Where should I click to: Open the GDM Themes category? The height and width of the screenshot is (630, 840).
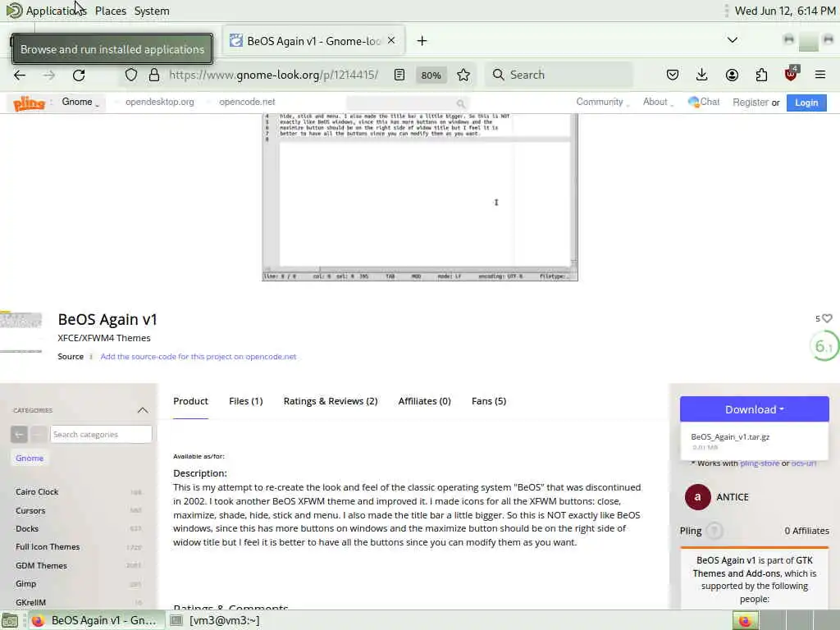(x=41, y=566)
